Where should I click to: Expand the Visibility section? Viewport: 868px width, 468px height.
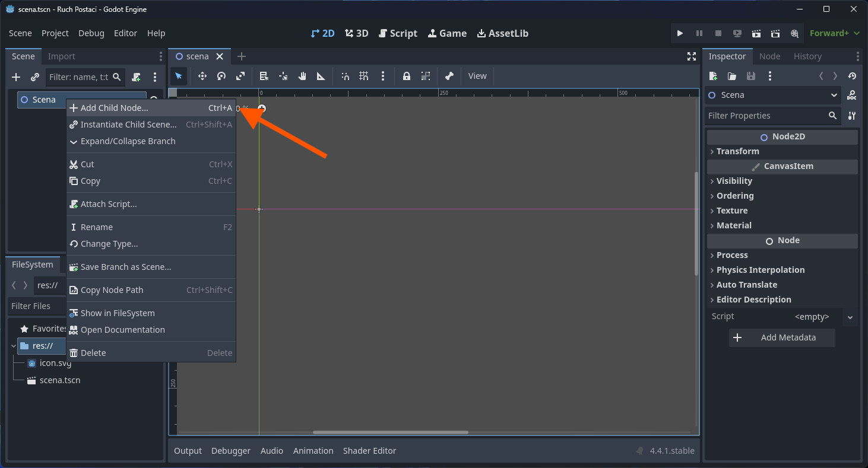[782, 181]
